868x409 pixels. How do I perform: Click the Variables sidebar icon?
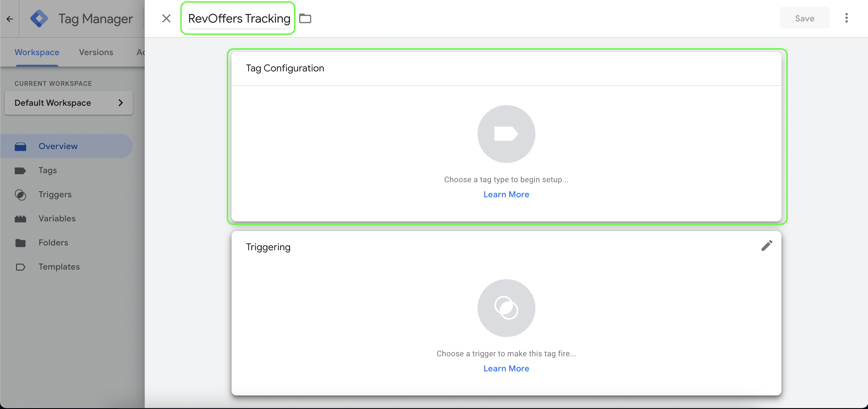pos(20,219)
